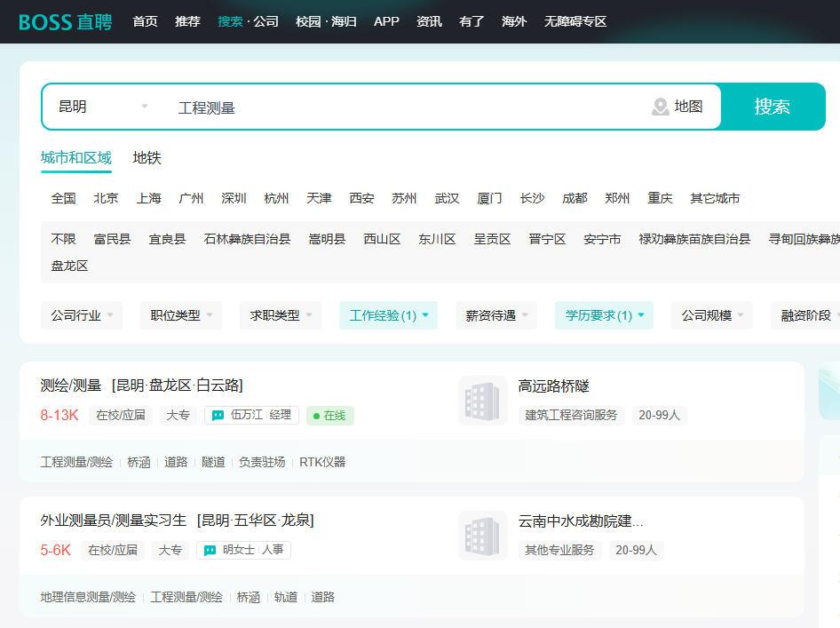Open the 工作经验(1) filter dropdown

[x=388, y=315]
